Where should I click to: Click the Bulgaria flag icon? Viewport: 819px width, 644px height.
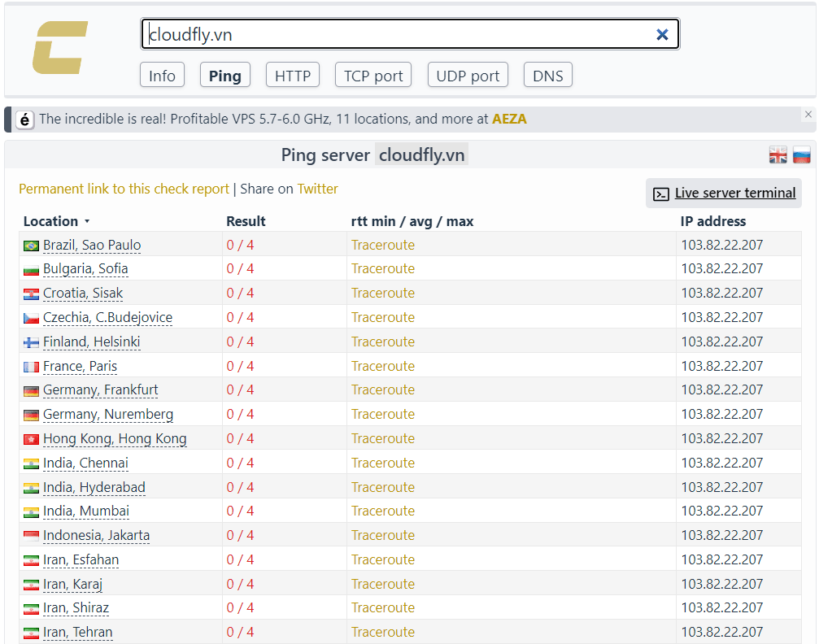(32, 270)
